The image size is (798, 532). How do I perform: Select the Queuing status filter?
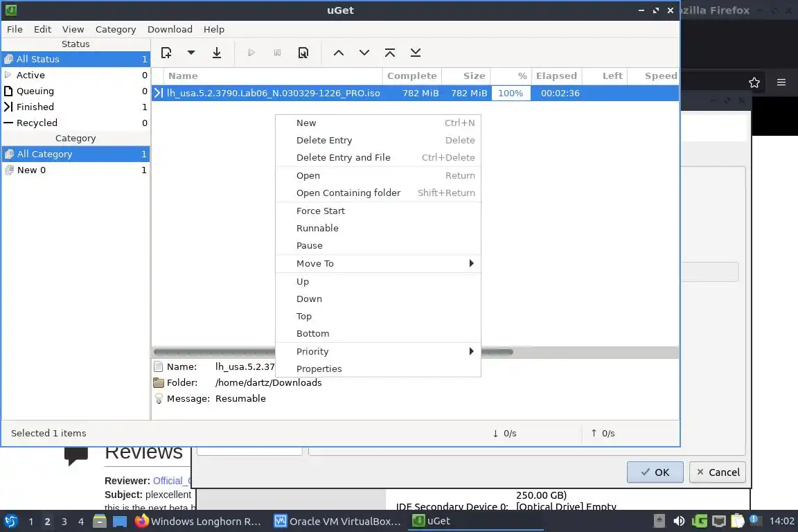(76, 91)
